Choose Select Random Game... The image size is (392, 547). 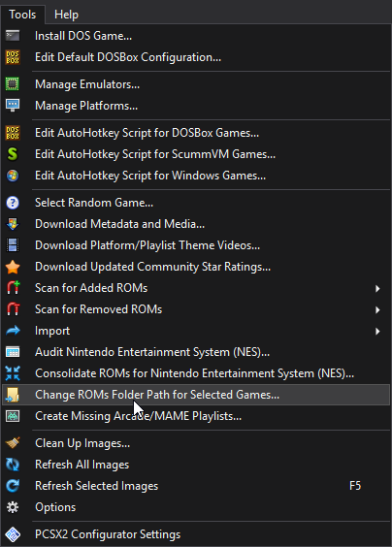click(x=196, y=203)
